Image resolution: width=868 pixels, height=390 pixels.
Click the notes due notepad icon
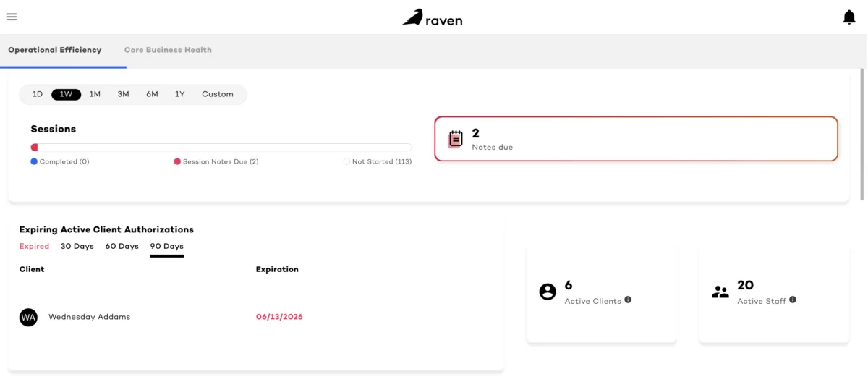pos(456,139)
